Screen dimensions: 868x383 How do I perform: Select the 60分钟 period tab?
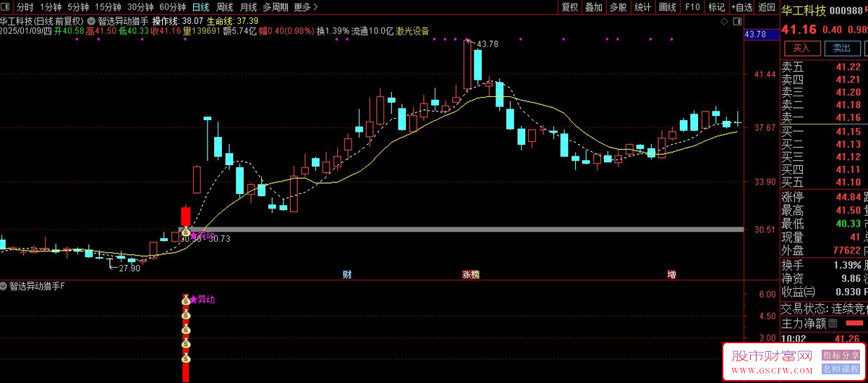(172, 7)
